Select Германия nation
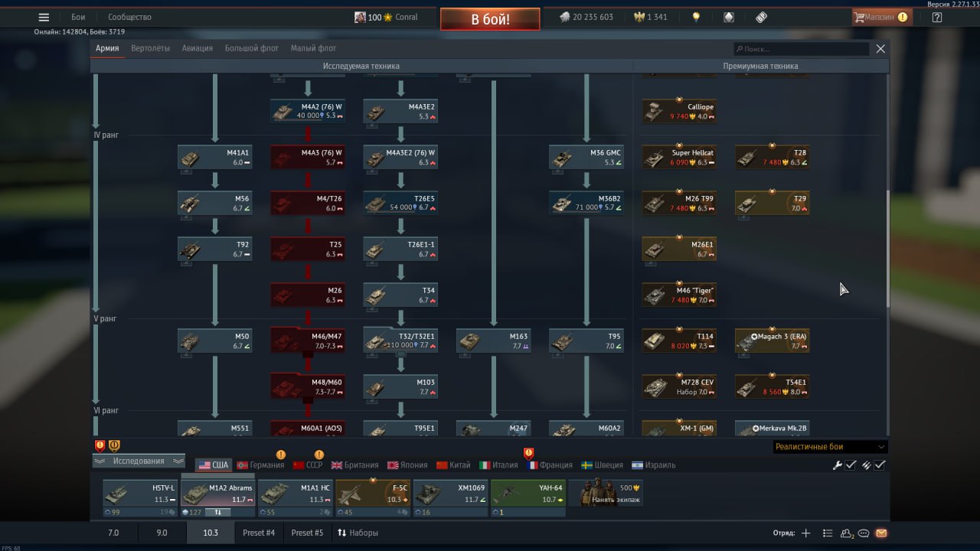This screenshot has width=980, height=551. [x=260, y=465]
